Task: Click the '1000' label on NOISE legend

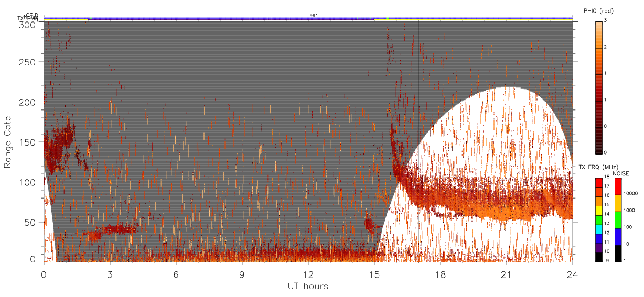Action: tap(628, 210)
